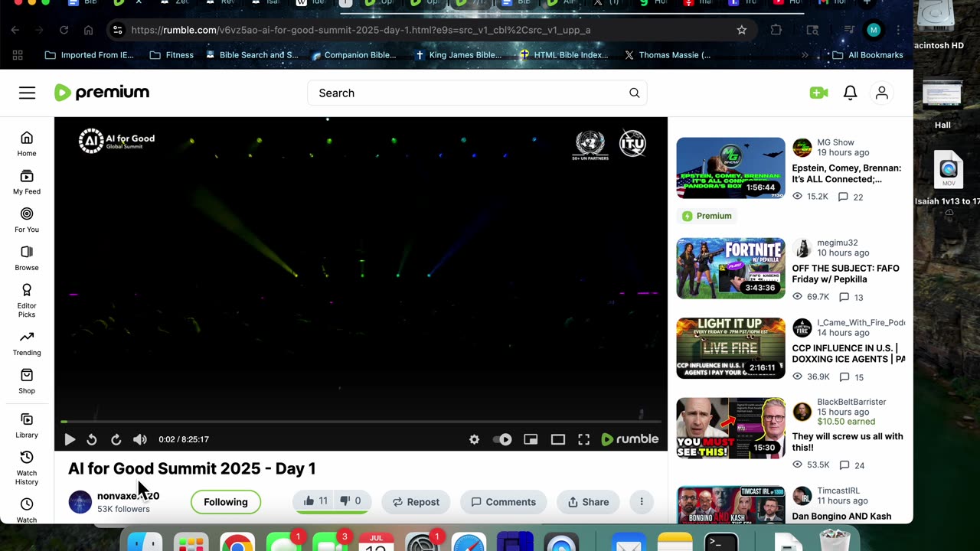
Task: Like the video with thumbs up
Action: (x=315, y=501)
